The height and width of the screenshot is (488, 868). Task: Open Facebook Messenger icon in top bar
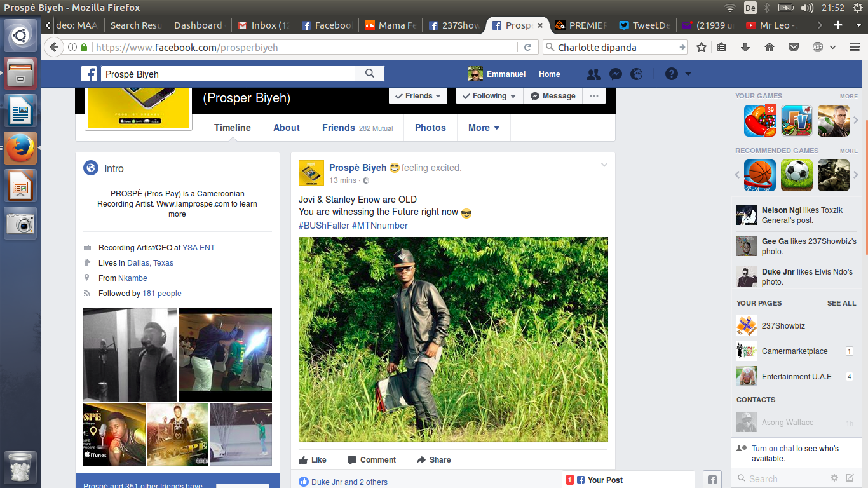tap(615, 74)
